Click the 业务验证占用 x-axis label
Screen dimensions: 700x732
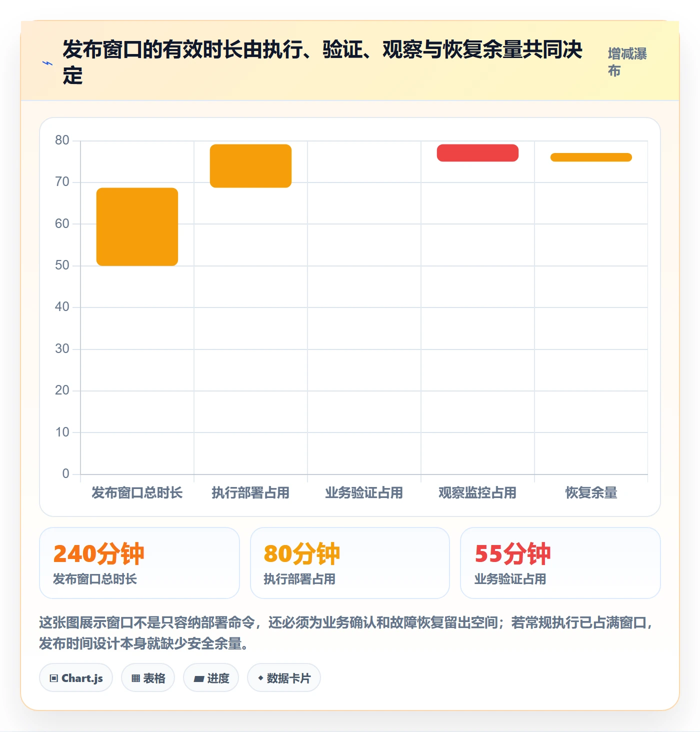coord(364,493)
